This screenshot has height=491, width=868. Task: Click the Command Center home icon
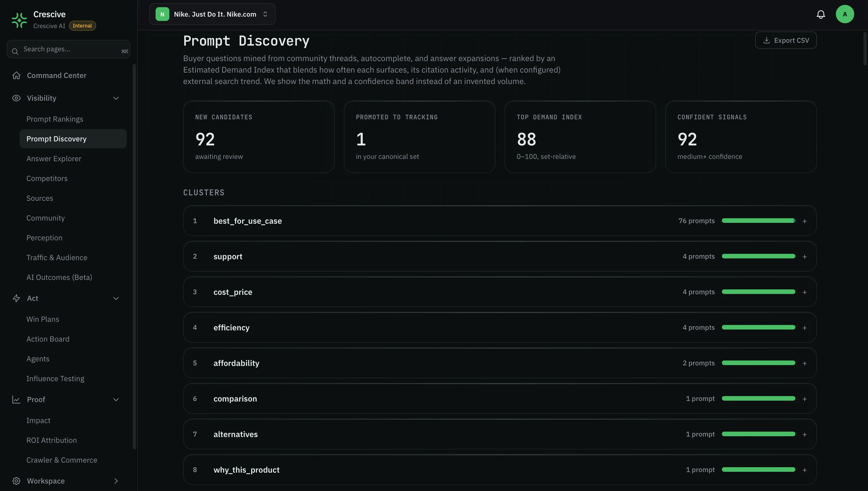point(16,75)
